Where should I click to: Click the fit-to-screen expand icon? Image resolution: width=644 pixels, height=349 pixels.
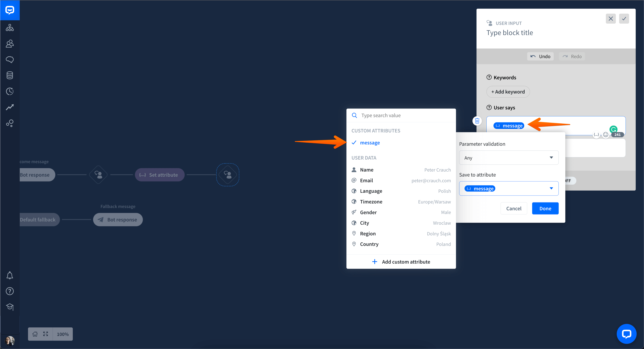click(46, 334)
